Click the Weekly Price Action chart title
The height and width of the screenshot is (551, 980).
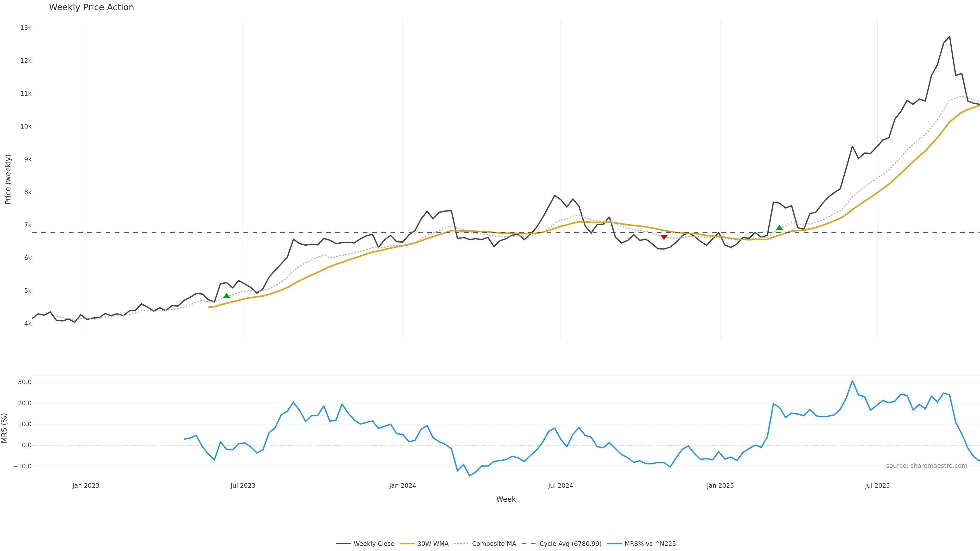tap(91, 7)
